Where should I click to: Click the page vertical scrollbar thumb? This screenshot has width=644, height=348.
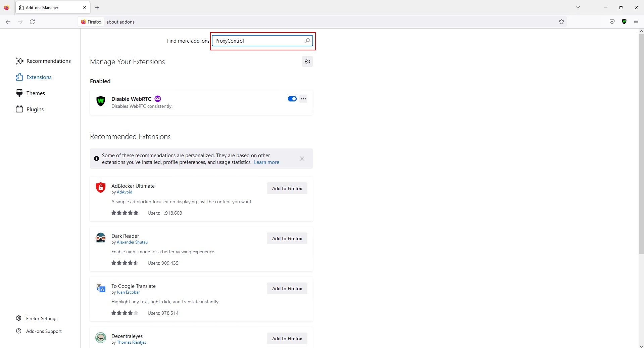[641, 144]
